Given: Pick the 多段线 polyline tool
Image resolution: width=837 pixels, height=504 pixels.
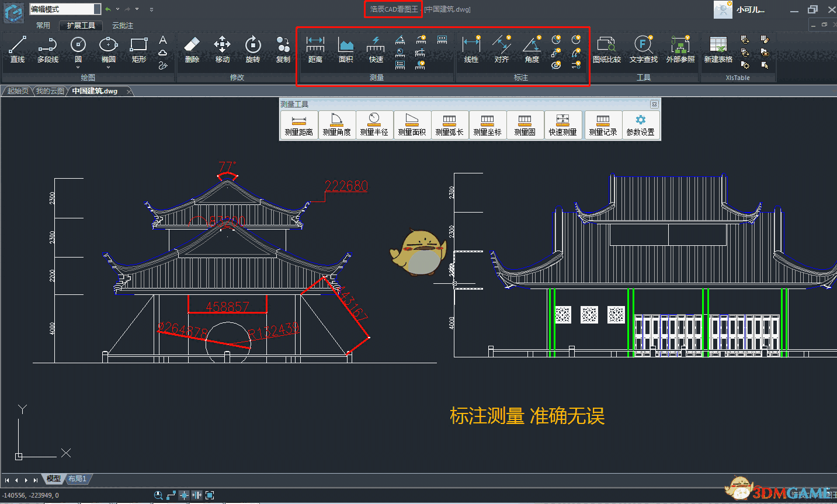Looking at the screenshot, I should pos(47,50).
